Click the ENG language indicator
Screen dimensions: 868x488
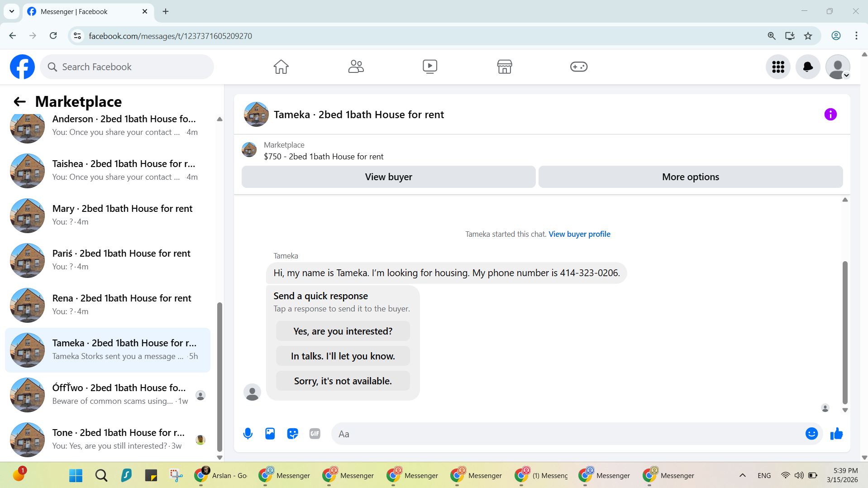tap(764, 475)
